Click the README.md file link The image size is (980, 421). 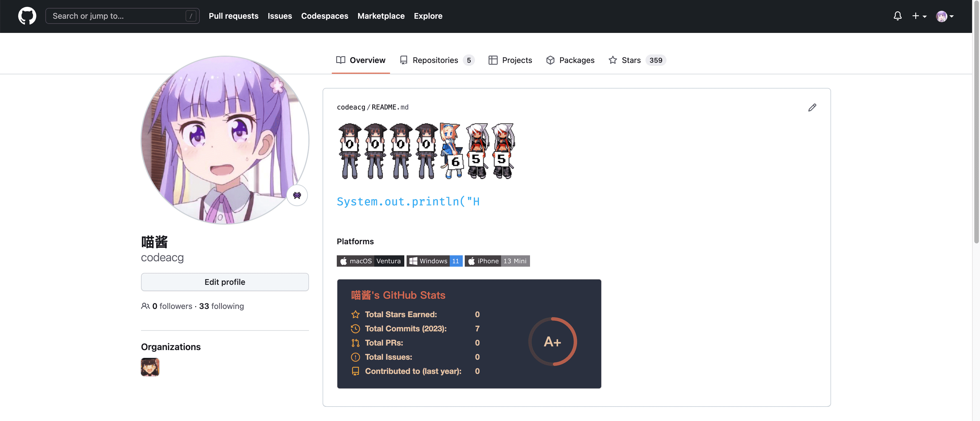point(390,107)
